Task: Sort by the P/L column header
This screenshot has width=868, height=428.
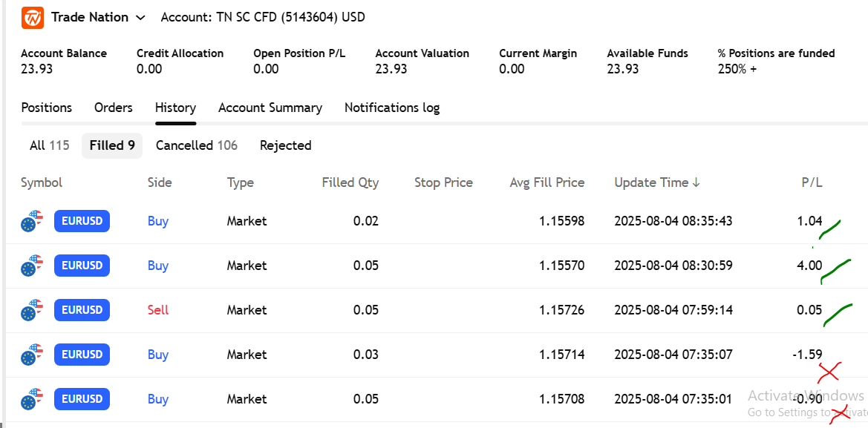Action: (812, 182)
